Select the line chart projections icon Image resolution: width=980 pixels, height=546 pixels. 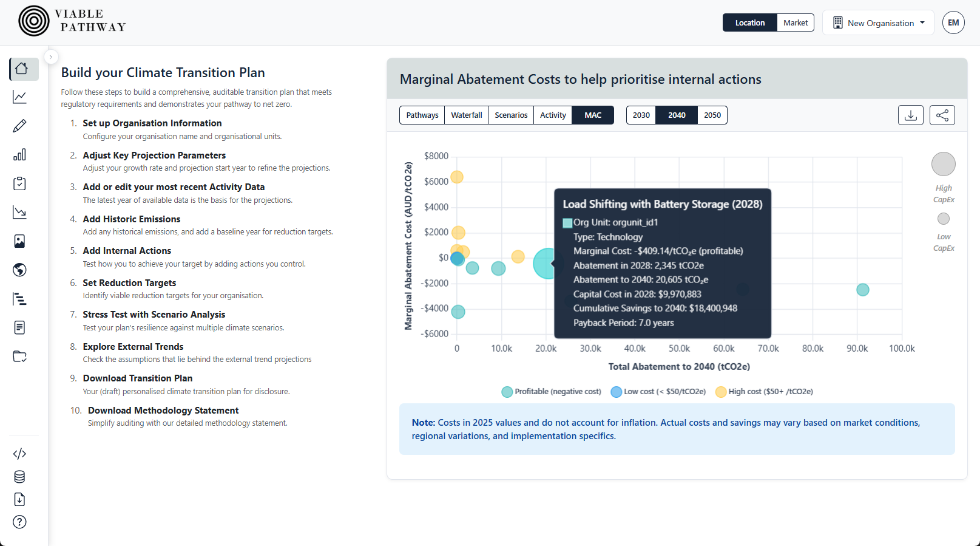[x=19, y=97]
